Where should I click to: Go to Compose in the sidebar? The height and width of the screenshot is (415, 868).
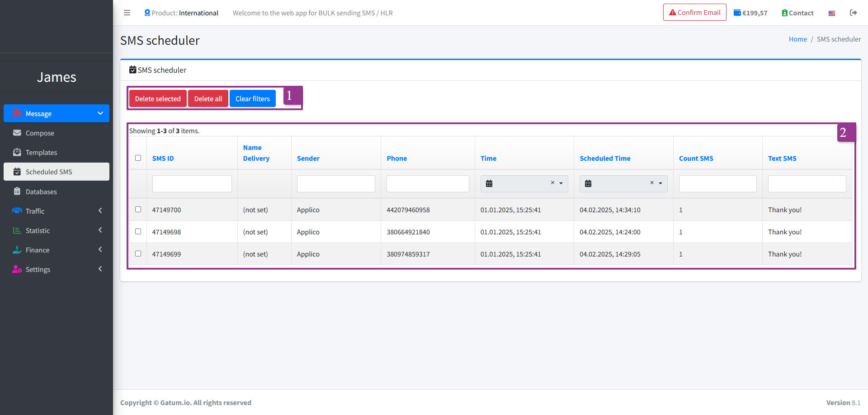(x=40, y=133)
